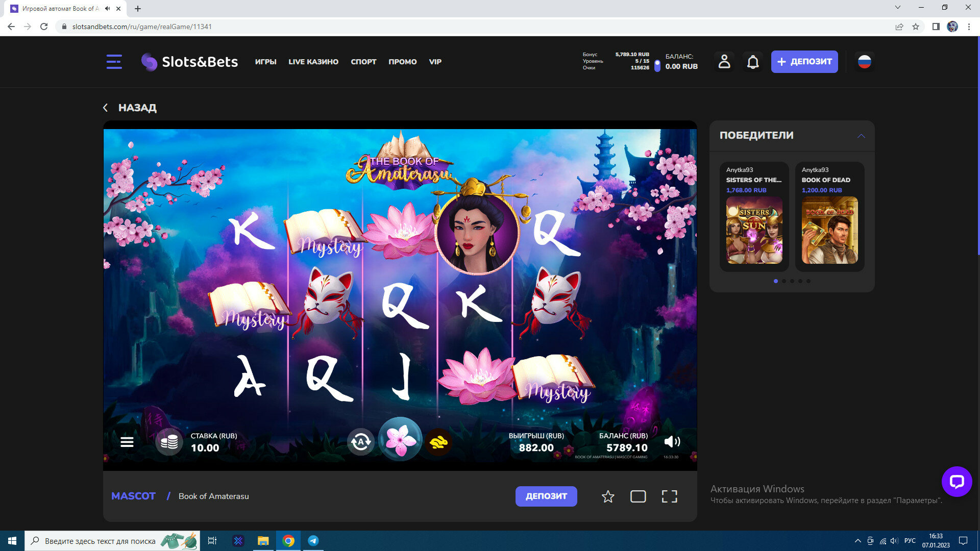This screenshot has height=551, width=980.
Task: Click the user profile icon
Action: tap(724, 62)
